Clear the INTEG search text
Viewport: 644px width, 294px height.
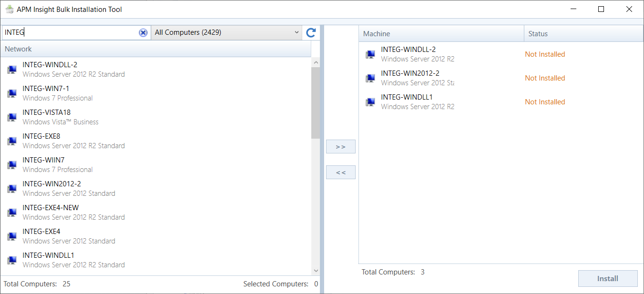[x=143, y=32]
